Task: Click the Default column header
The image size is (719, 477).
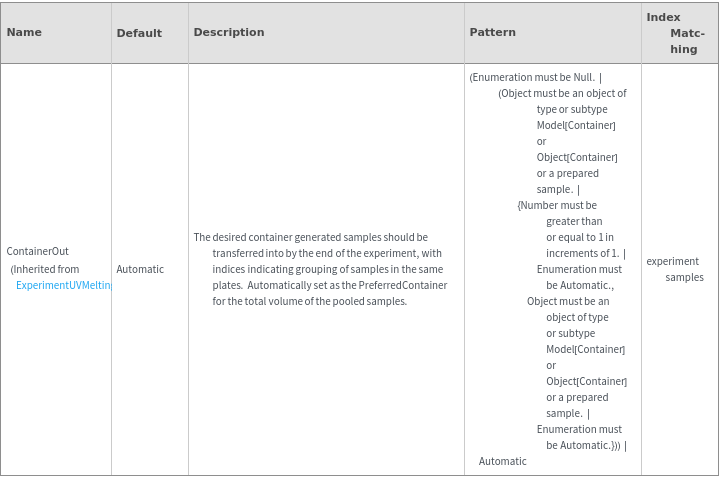Action: [139, 33]
